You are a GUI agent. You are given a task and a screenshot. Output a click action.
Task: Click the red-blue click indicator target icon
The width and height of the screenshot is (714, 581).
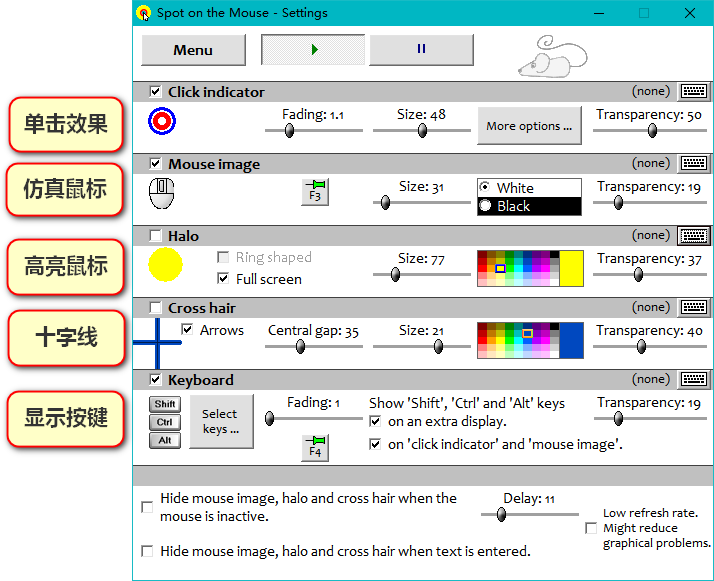162,121
